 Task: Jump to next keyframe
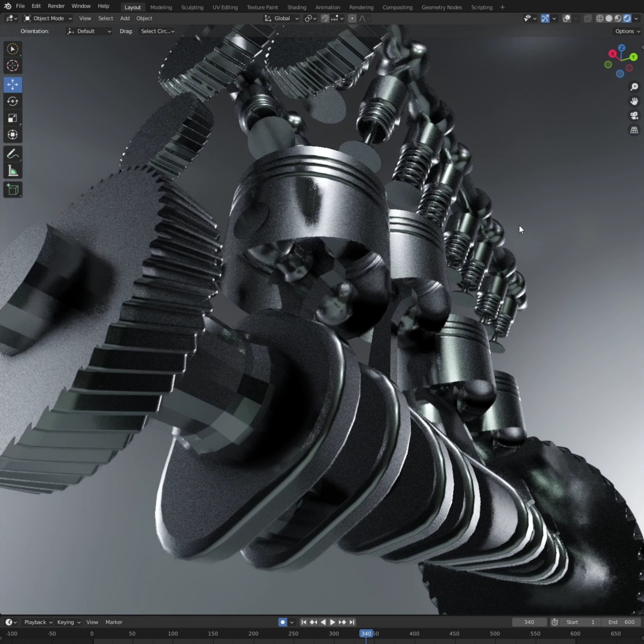pyautogui.click(x=342, y=622)
